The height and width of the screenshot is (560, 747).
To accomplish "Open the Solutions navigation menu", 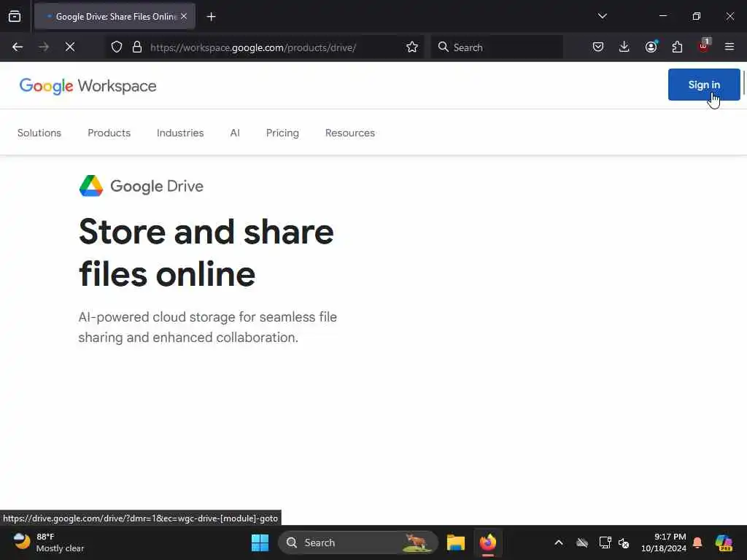I will coord(39,133).
